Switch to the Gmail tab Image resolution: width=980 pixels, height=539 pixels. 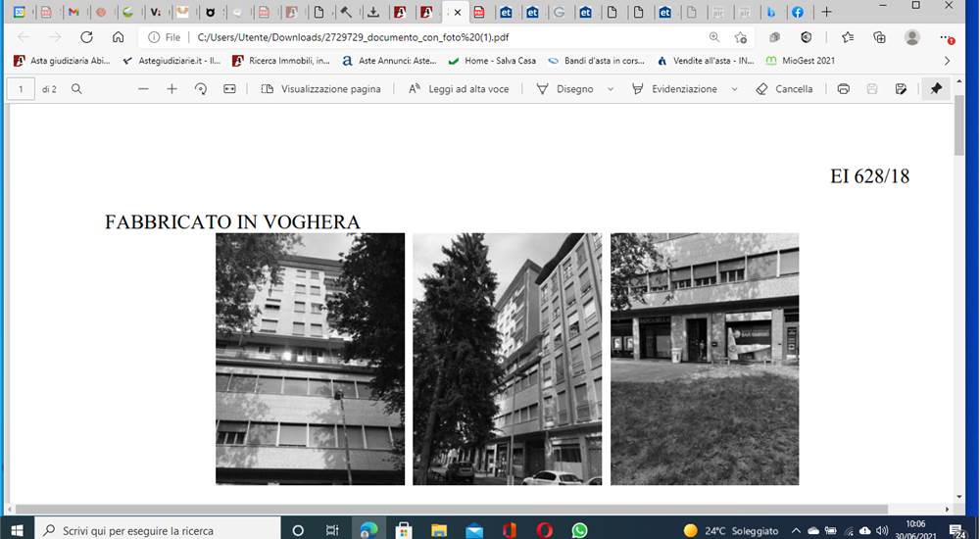click(73, 12)
